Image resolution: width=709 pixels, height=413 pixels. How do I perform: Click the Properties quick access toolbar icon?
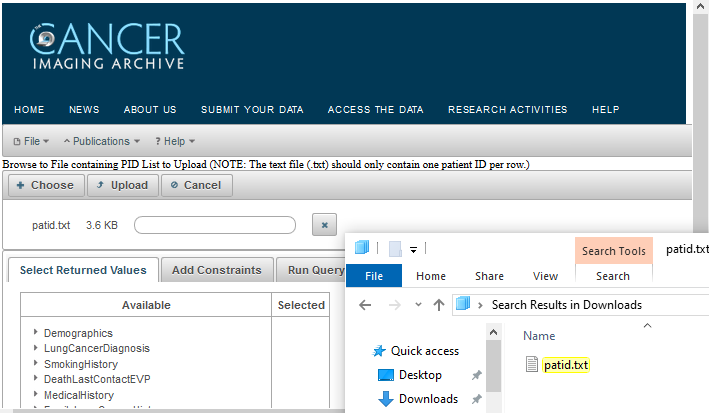pyautogui.click(x=395, y=248)
